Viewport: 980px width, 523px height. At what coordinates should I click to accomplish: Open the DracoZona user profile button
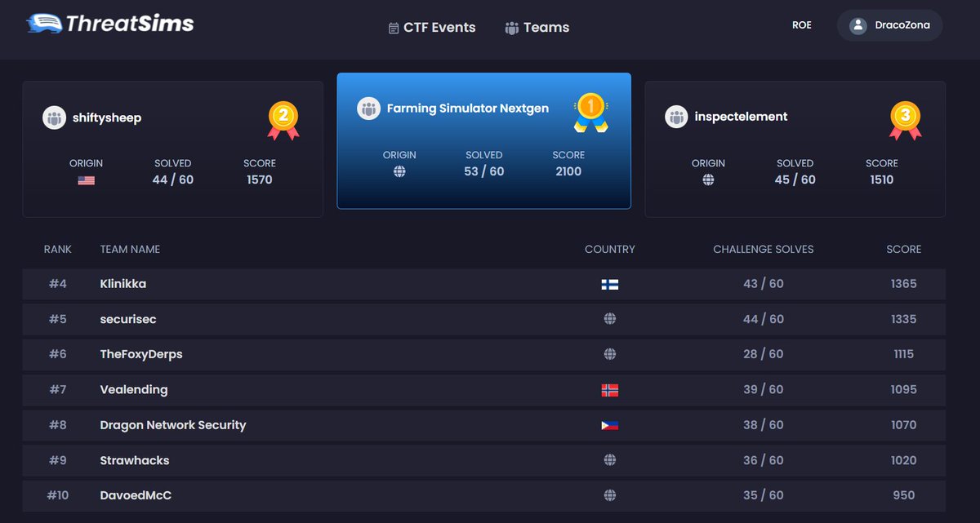point(890,25)
